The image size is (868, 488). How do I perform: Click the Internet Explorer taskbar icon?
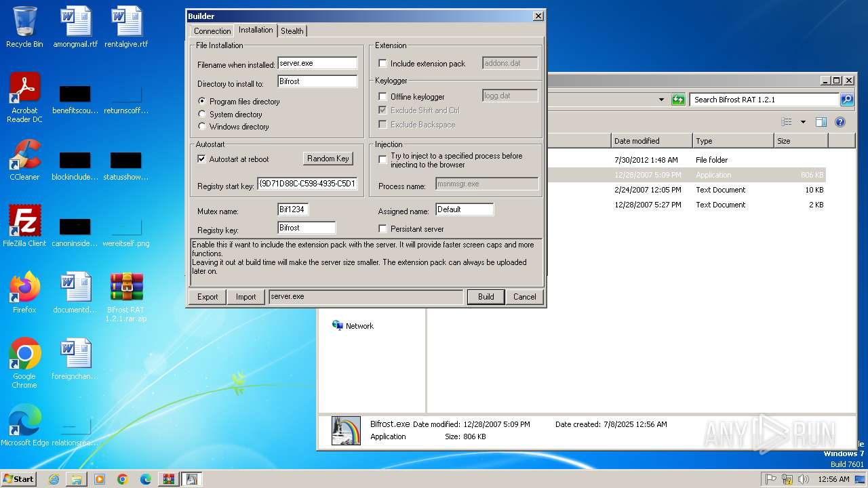point(54,479)
